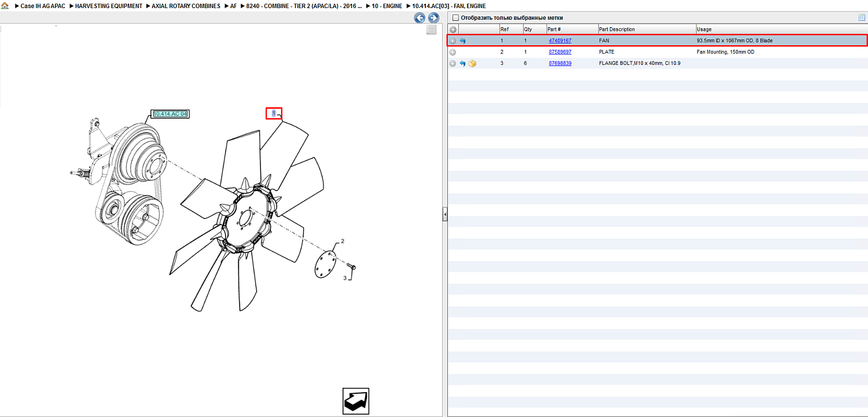Click the large return arrow icon under diagram
This screenshot has width=868, height=417.
[356, 401]
